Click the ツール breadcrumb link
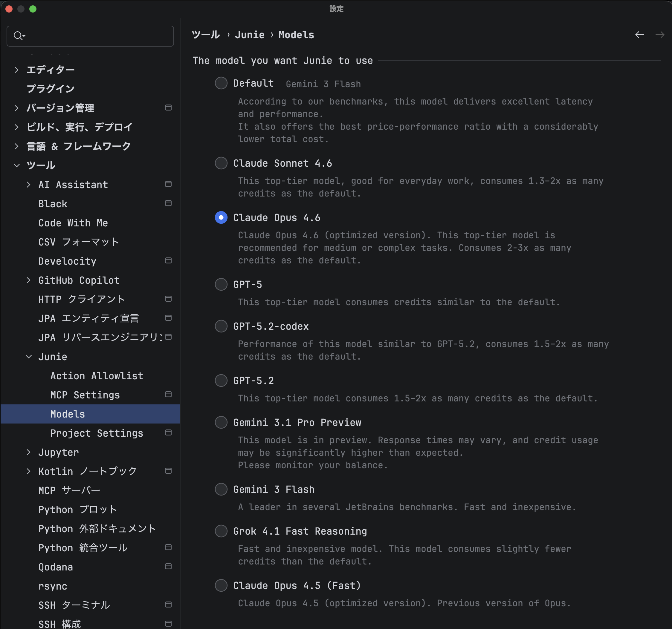The height and width of the screenshot is (629, 672). 206,35
